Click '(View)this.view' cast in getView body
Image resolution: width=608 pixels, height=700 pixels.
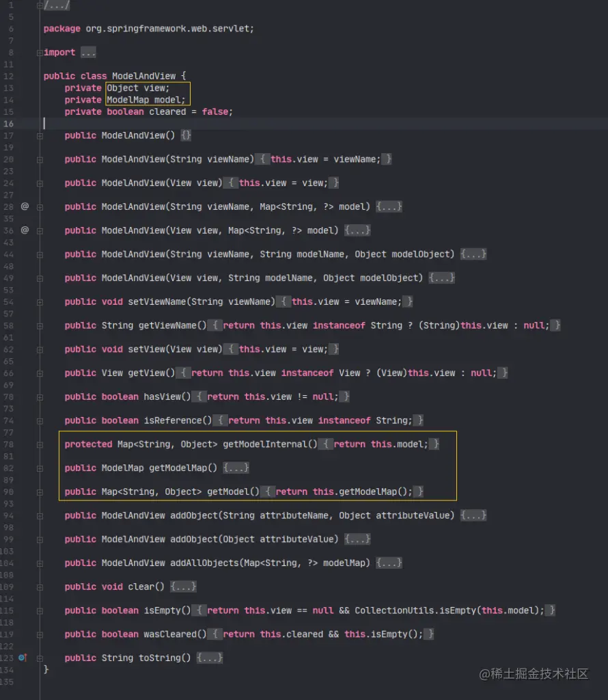(x=416, y=373)
